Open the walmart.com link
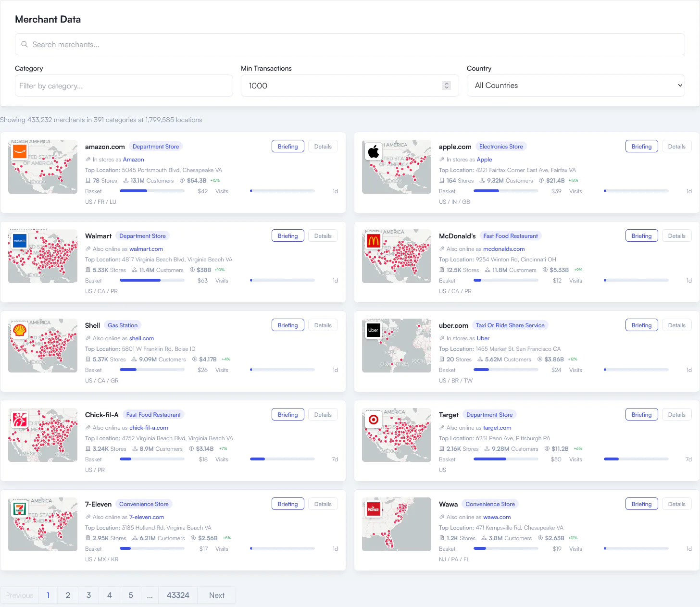 [146, 249]
